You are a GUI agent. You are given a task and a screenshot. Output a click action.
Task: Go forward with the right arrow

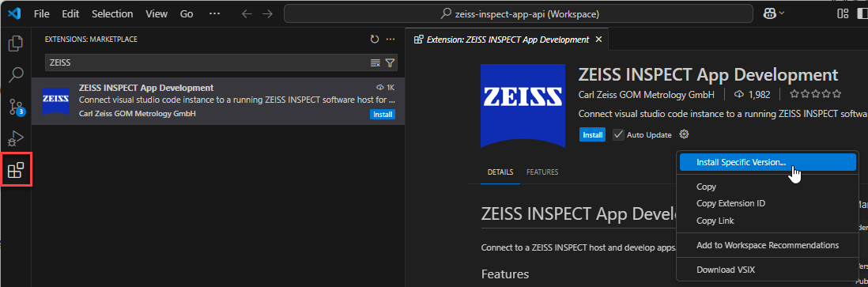coord(267,14)
